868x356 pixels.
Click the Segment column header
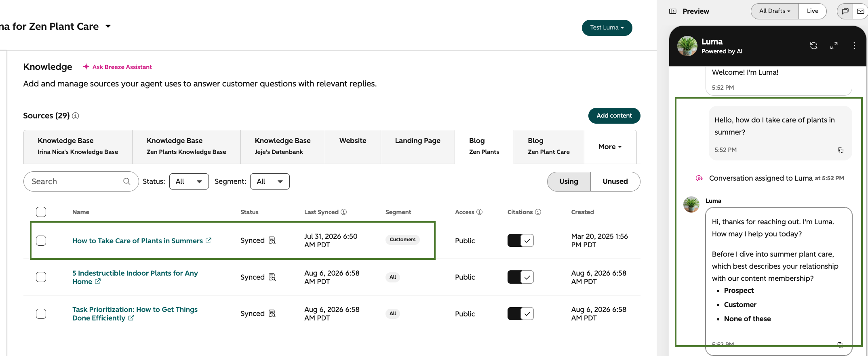398,212
